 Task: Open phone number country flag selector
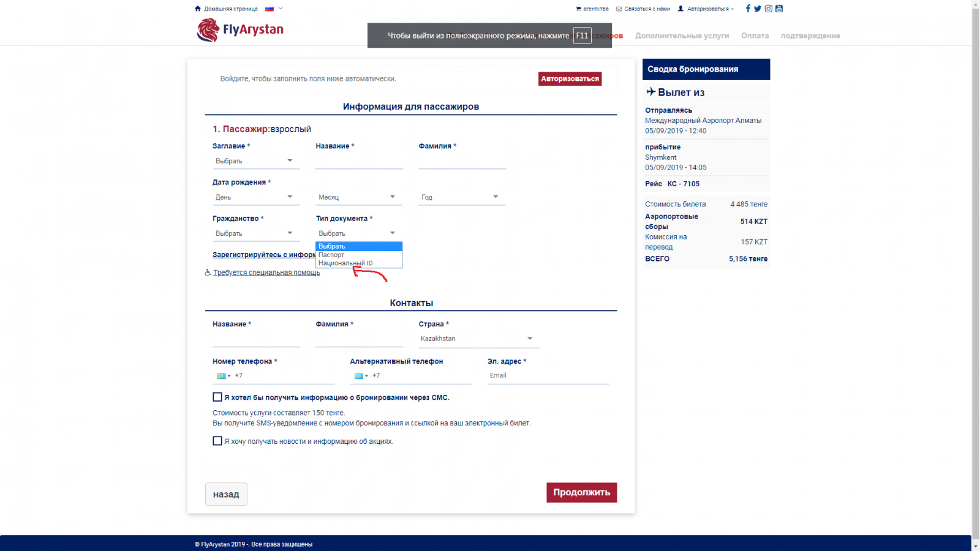coord(224,376)
